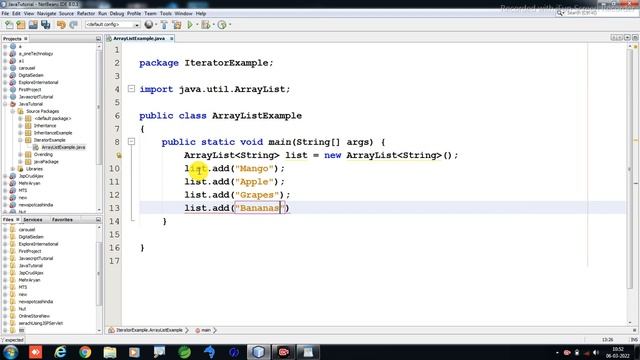Image resolution: width=640 pixels, height=360 pixels.
Task: Collapse the import fold on line 4
Action: (131, 89)
